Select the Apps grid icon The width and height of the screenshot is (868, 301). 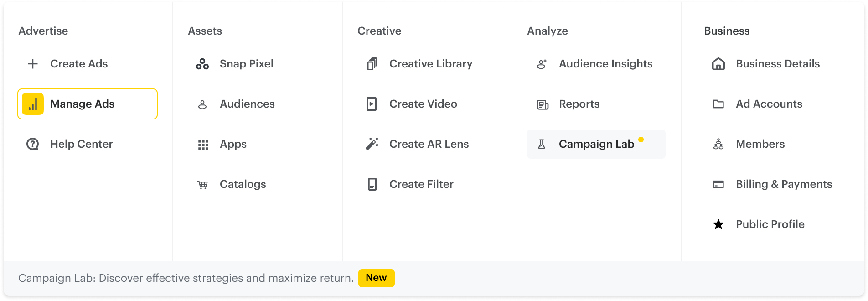pyautogui.click(x=203, y=145)
